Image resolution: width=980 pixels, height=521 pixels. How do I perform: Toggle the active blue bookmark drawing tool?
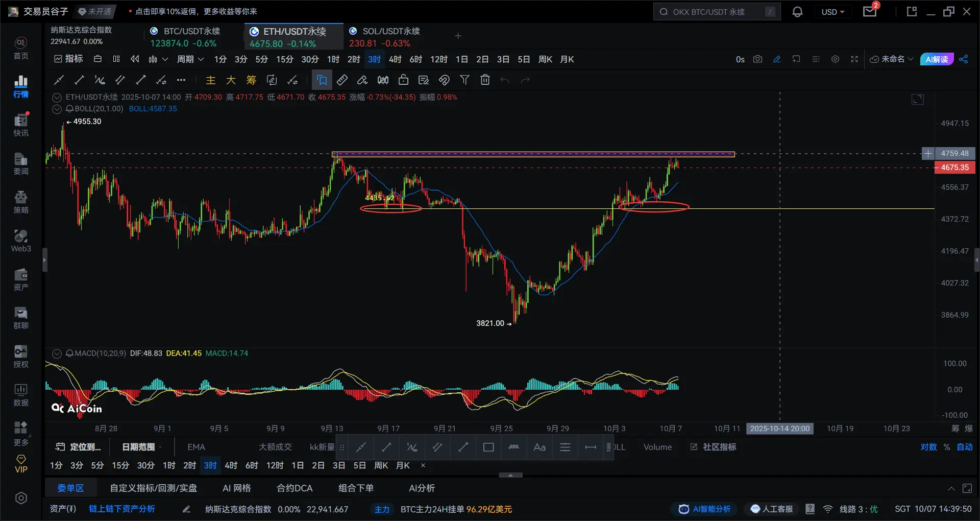click(x=322, y=80)
